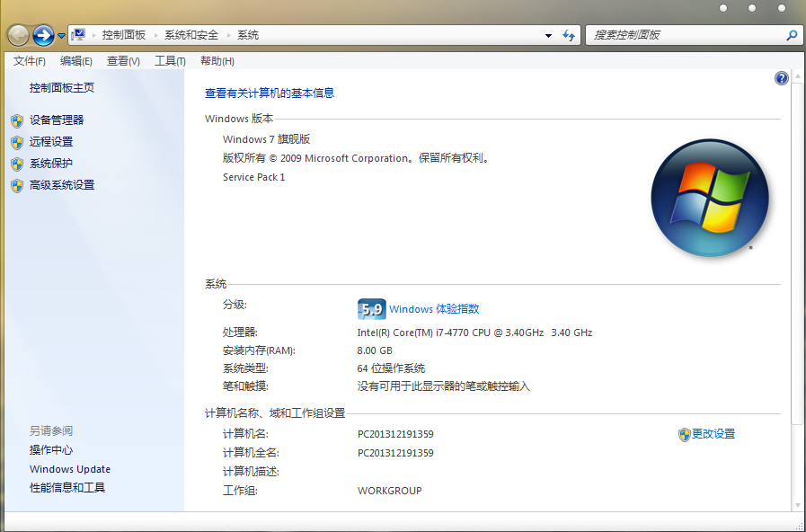Viewport: 806px width, 532px height.
Task: Click the Intel Core i7-4770 processor value
Action: coord(474,332)
